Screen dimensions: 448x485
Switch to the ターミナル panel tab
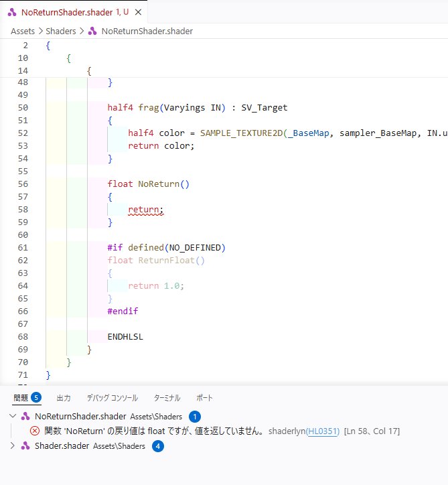click(x=167, y=398)
